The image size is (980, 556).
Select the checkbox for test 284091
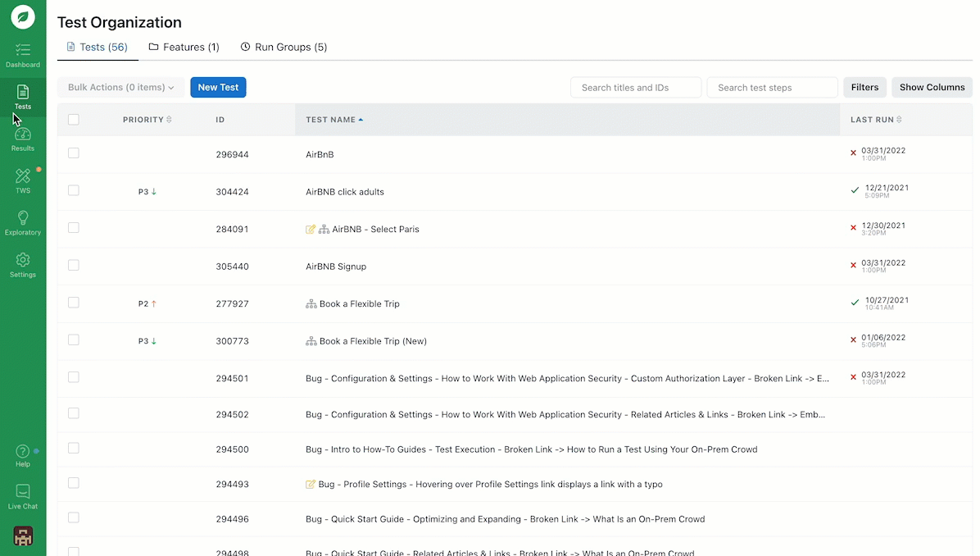point(74,228)
